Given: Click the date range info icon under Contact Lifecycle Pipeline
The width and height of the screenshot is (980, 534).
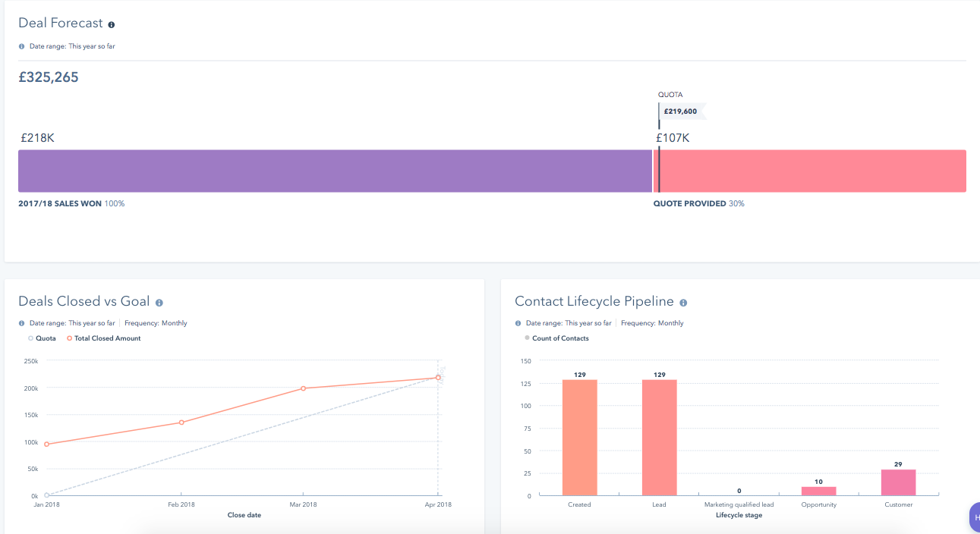Looking at the screenshot, I should pos(518,323).
